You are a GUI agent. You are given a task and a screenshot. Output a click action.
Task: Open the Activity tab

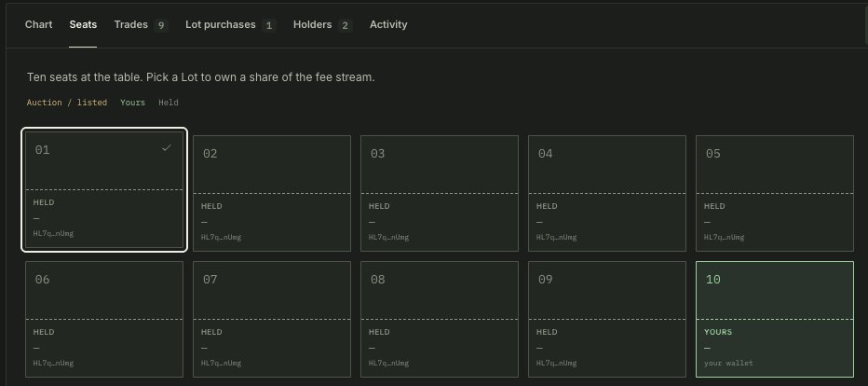(x=388, y=24)
